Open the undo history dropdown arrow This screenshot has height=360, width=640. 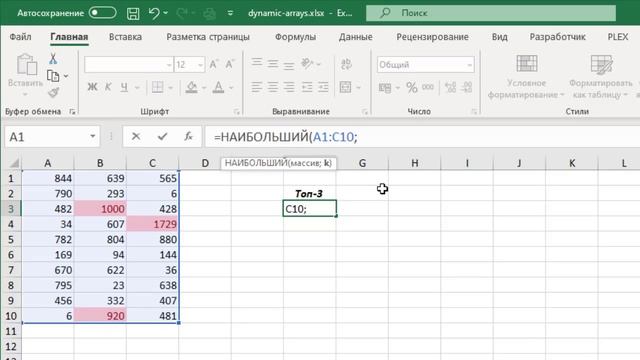pos(165,13)
